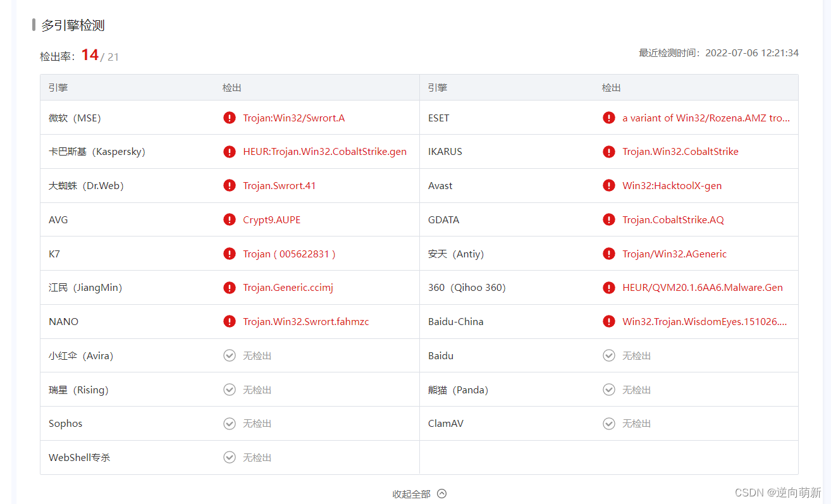Select the IKARUS Trojan.Win32.CobaltStrike result text
Image resolution: width=831 pixels, height=504 pixels.
680,152
